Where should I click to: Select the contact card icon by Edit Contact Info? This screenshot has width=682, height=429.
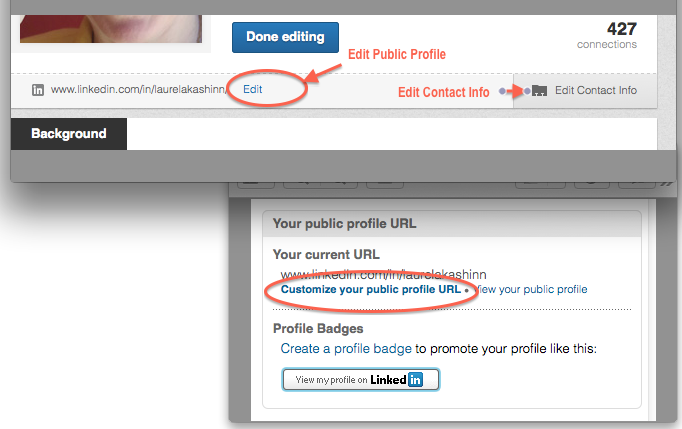(x=539, y=90)
